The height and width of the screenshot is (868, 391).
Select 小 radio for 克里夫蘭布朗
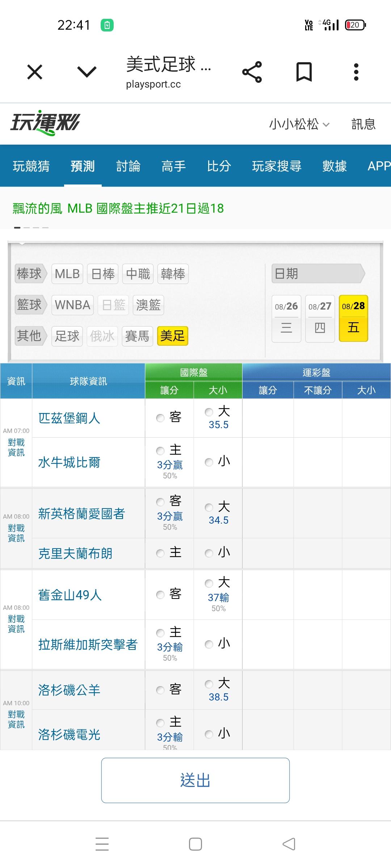click(209, 553)
